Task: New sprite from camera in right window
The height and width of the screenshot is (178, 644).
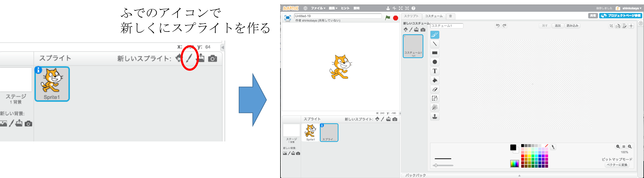Action: click(395, 119)
